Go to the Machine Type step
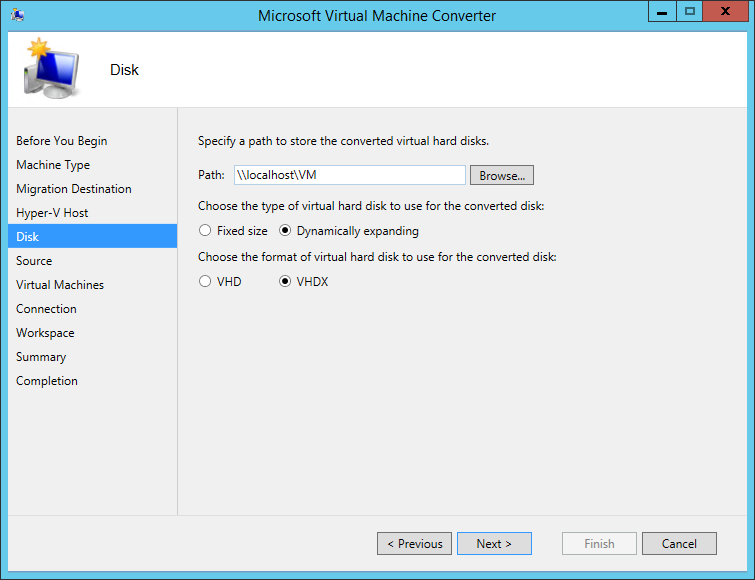The height and width of the screenshot is (580, 755). (x=53, y=165)
